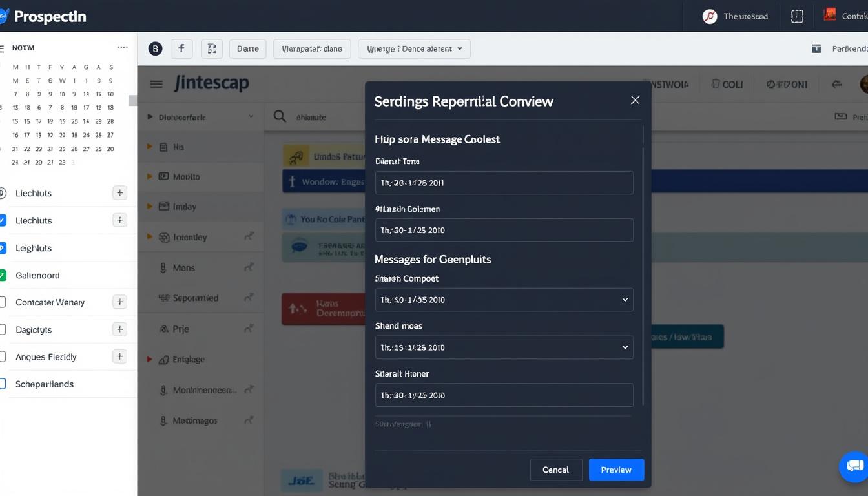Image resolution: width=868 pixels, height=496 pixels.
Task: Open the Sharch Compoet dropdown
Action: [x=504, y=300]
